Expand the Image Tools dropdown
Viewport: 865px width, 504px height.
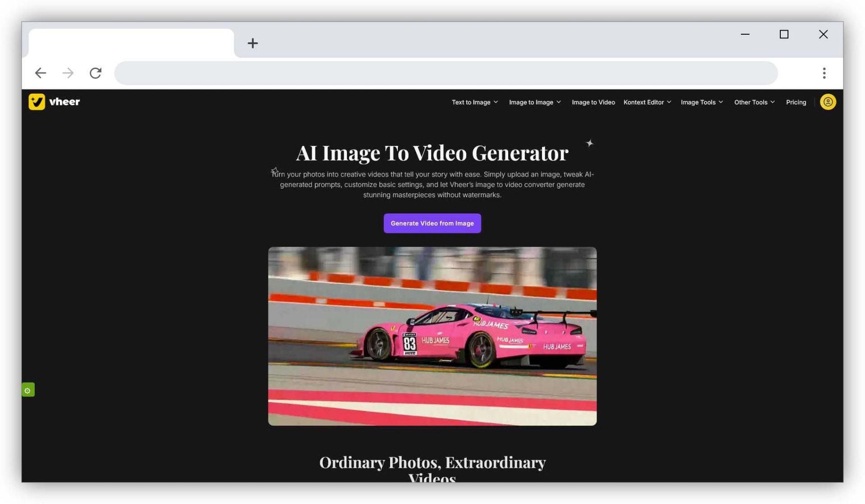(x=701, y=102)
